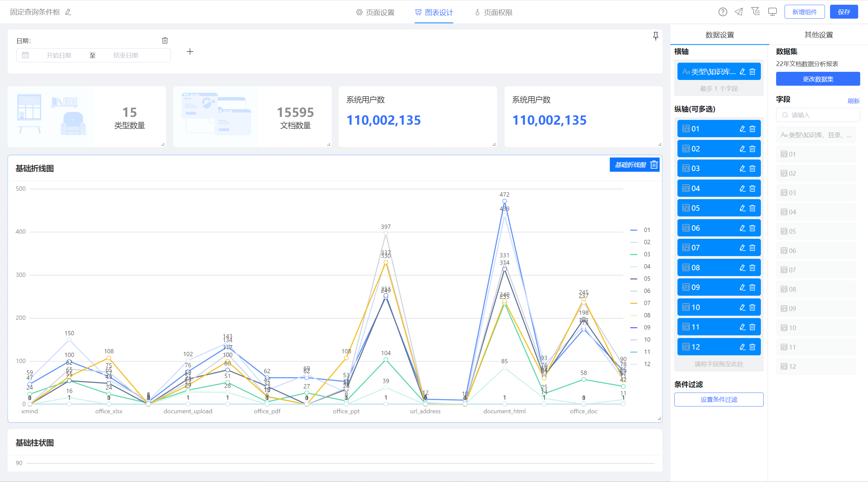Click dataset name 22年文档数据分析报表
This screenshot has height=482, width=868.
pyautogui.click(x=807, y=64)
